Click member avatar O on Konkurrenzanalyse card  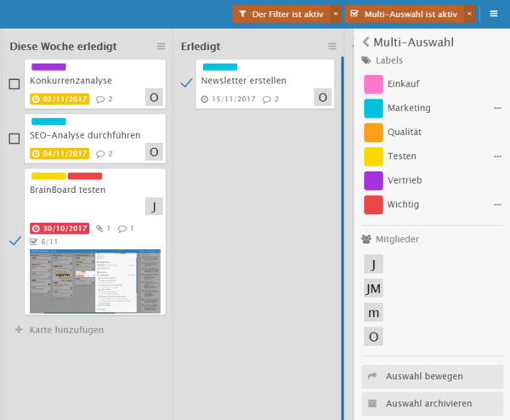tap(154, 97)
